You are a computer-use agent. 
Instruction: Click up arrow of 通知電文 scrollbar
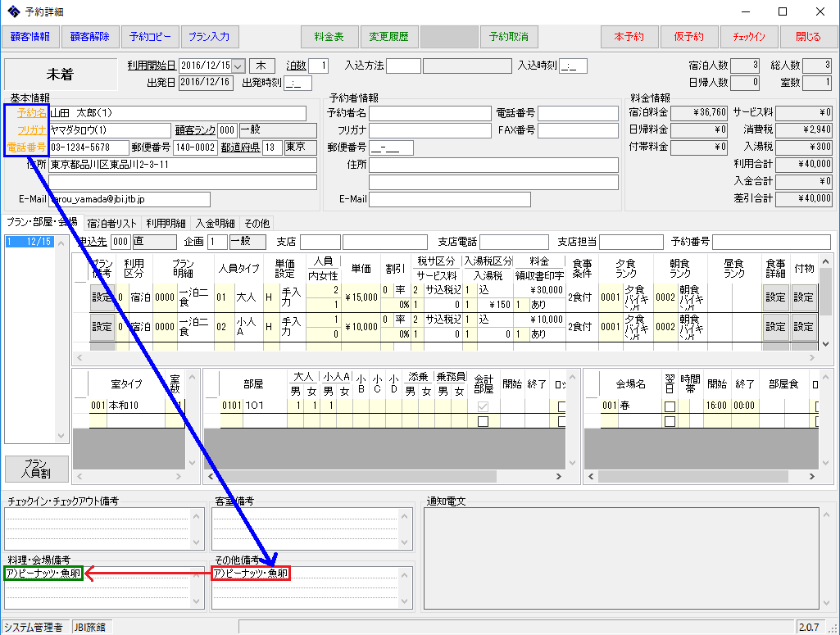pyautogui.click(x=827, y=515)
